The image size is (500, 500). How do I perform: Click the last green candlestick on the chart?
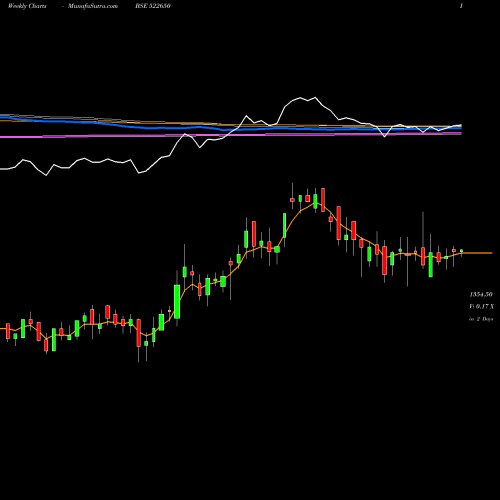pos(462,251)
